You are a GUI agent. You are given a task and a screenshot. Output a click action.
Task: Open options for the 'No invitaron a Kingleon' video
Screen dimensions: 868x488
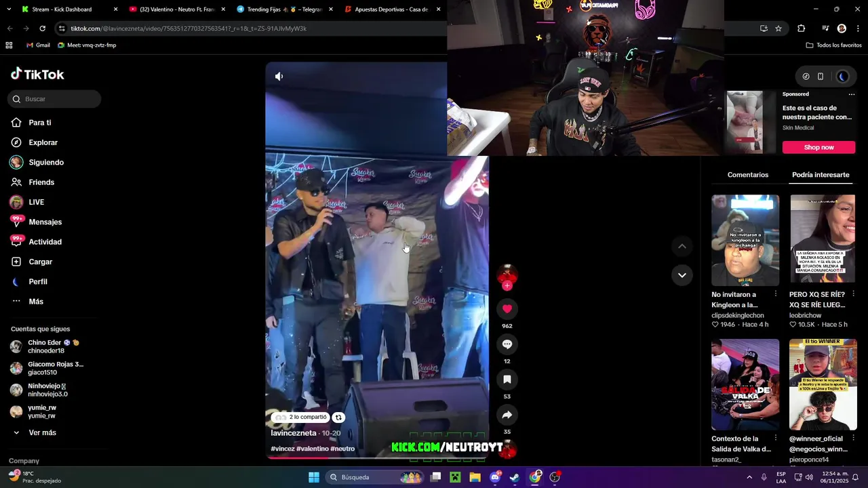point(776,294)
